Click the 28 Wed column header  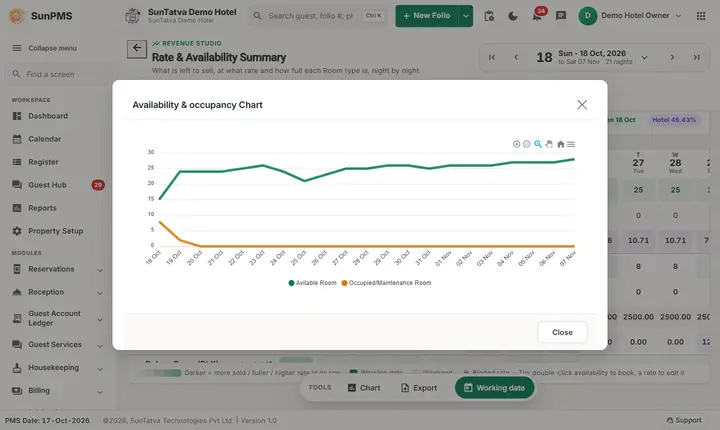(675, 163)
